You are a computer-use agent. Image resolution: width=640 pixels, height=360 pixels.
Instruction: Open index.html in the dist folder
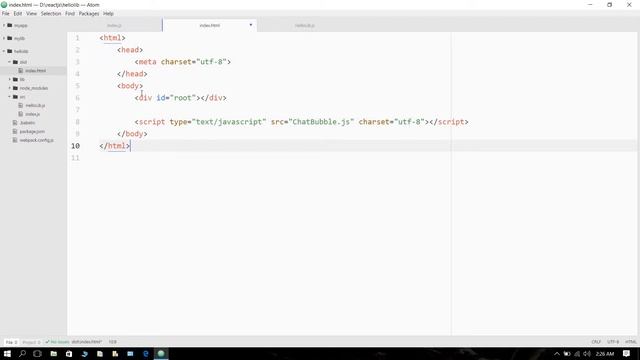[x=36, y=71]
